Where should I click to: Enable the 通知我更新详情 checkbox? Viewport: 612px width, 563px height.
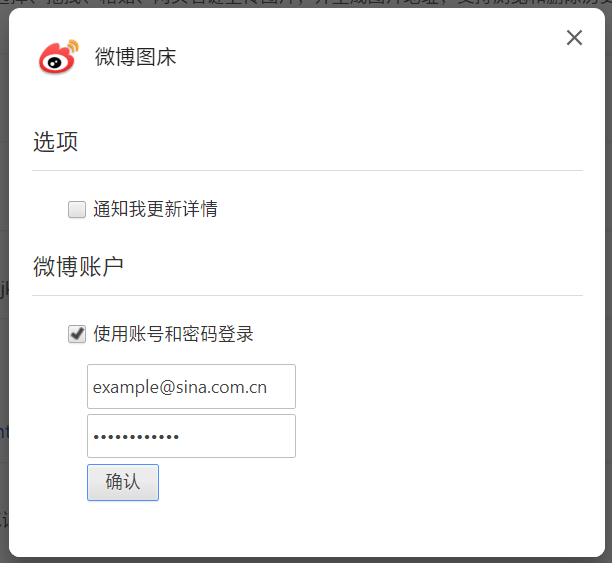(77, 209)
